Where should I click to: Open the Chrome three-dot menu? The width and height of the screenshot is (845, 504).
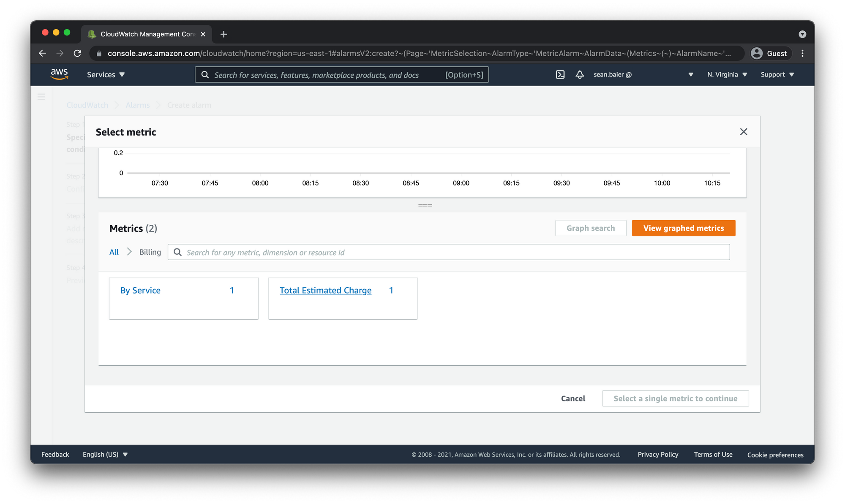pos(802,53)
